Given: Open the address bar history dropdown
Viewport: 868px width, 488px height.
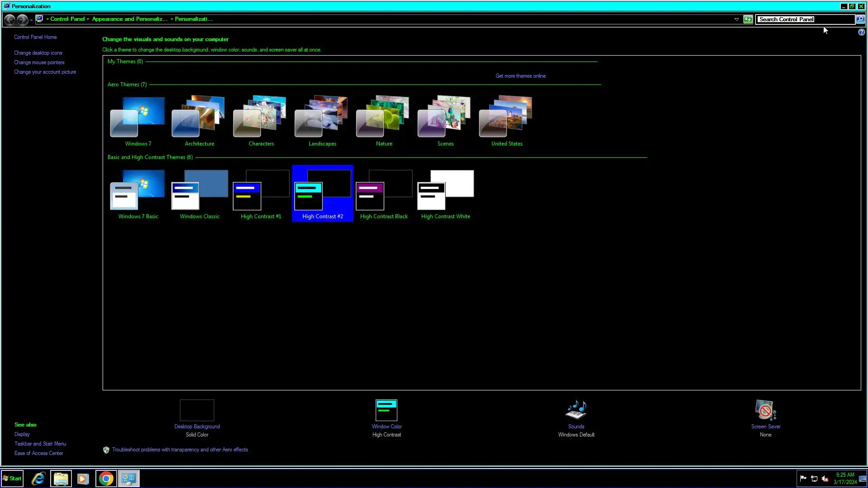Looking at the screenshot, I should coord(736,19).
